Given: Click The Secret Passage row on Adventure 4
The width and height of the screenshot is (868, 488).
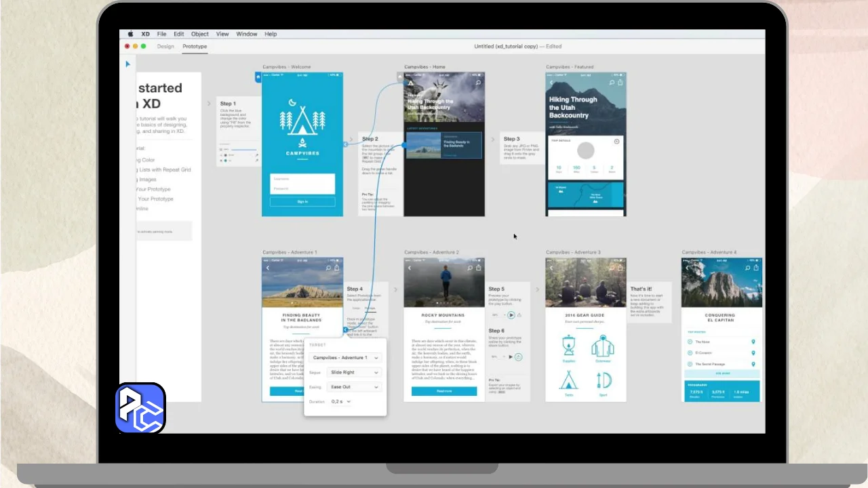Looking at the screenshot, I should pyautogui.click(x=722, y=363).
